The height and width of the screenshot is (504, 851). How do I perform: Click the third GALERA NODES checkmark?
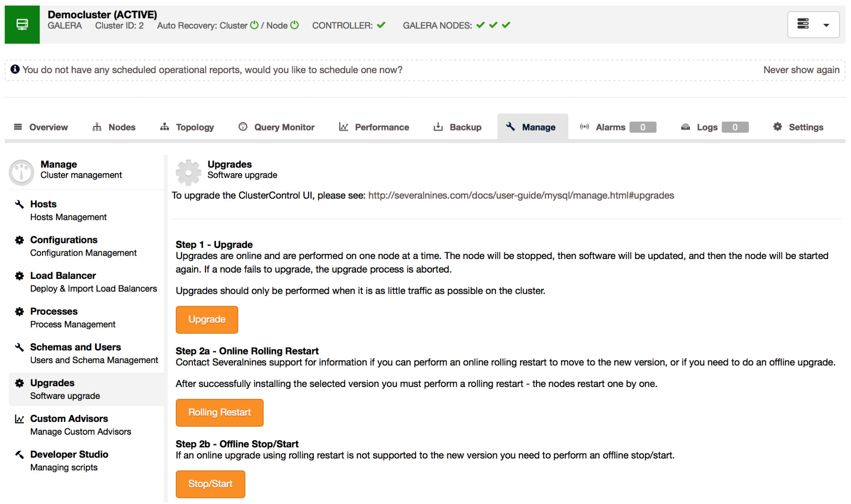(x=506, y=25)
